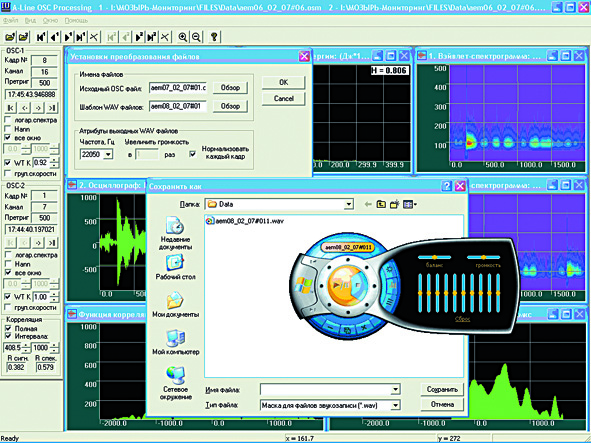Expand the Имя файла dropdown arrow
The height and width of the screenshot is (443, 591).
(x=395, y=389)
